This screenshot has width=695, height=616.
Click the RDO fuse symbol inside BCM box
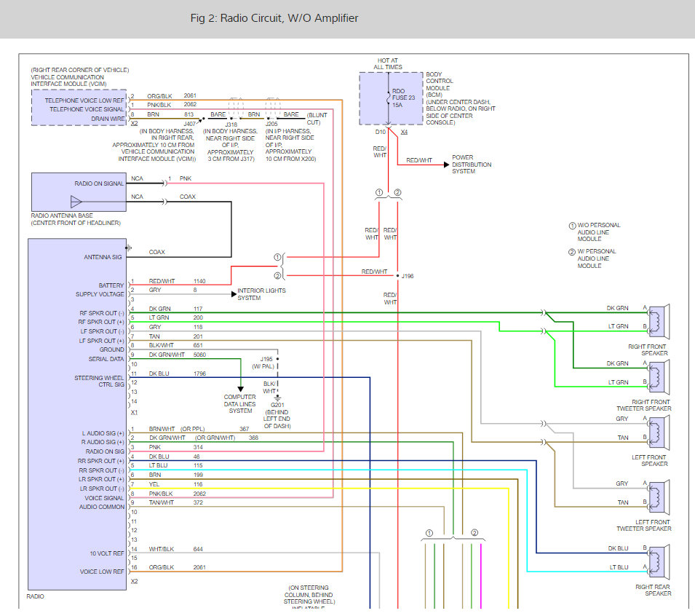coord(389,98)
